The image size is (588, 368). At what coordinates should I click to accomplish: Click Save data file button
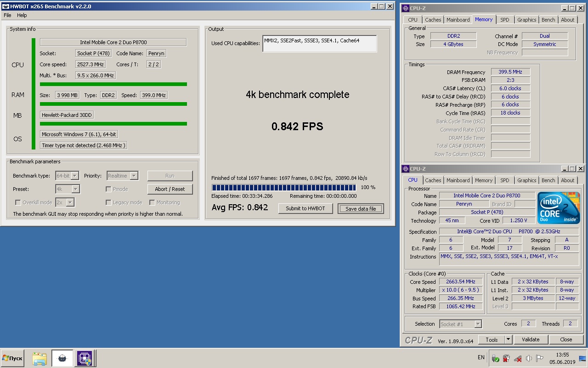(x=361, y=209)
